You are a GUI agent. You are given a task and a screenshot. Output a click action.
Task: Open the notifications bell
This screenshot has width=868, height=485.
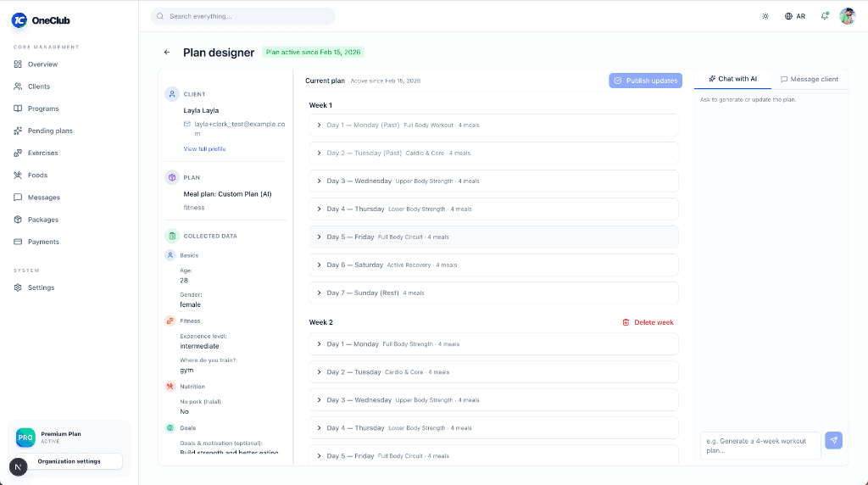(824, 16)
